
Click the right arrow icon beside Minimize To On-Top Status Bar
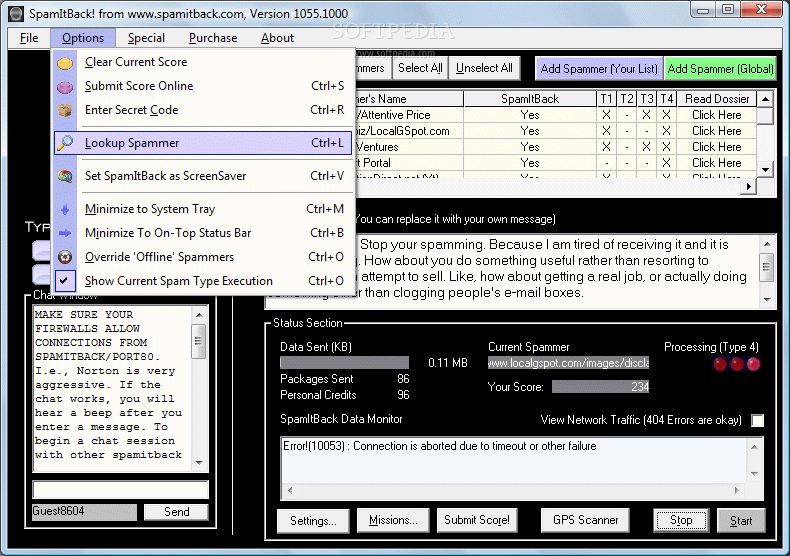pyautogui.click(x=65, y=233)
